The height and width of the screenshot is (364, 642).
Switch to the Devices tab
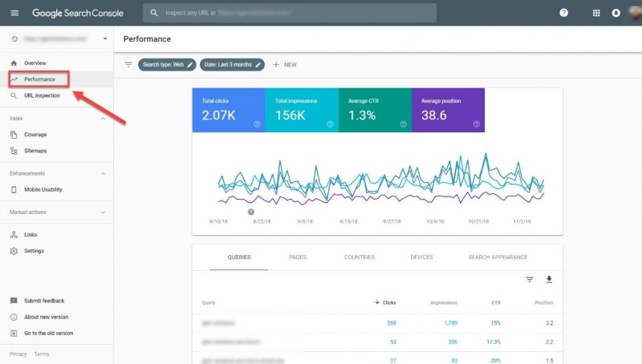pyautogui.click(x=422, y=257)
